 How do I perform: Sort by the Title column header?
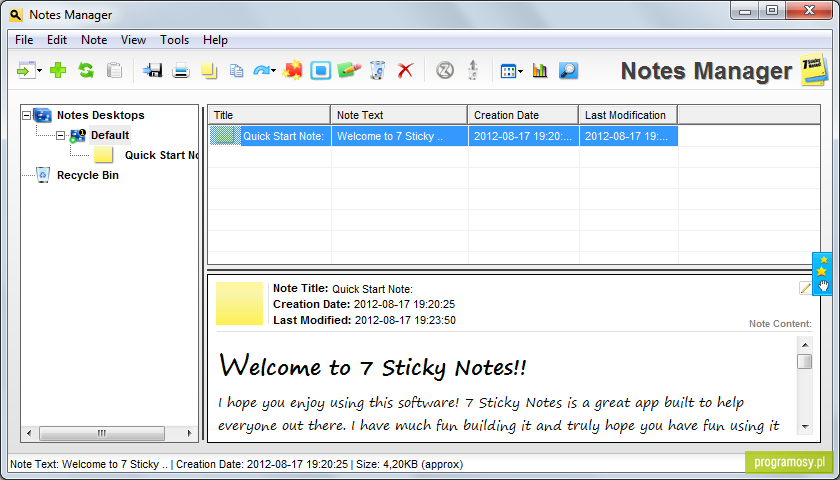[269, 115]
